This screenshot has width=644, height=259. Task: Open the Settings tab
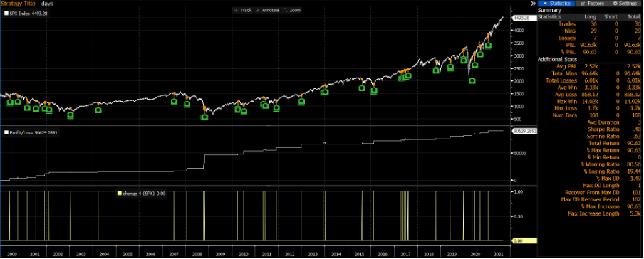point(625,4)
